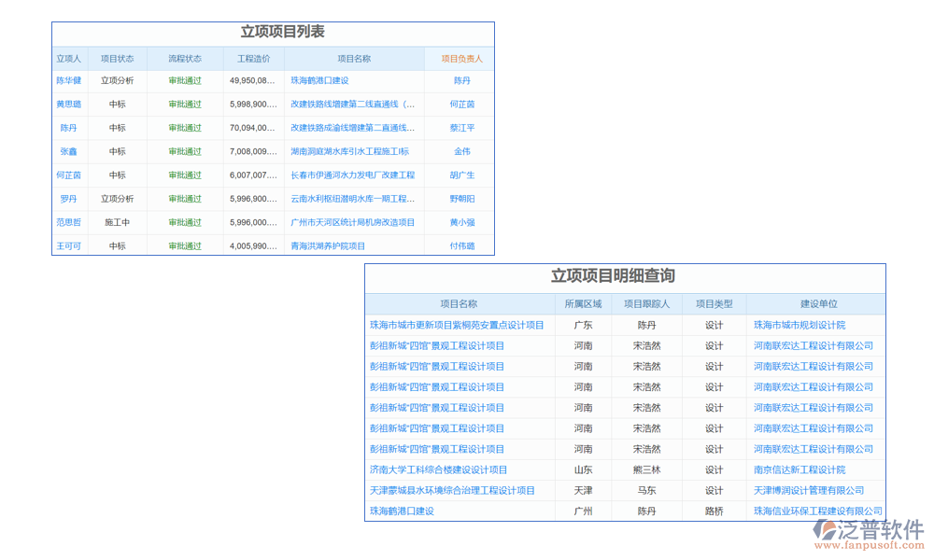Click 审批通过 status in 王可可 row

pyautogui.click(x=185, y=246)
